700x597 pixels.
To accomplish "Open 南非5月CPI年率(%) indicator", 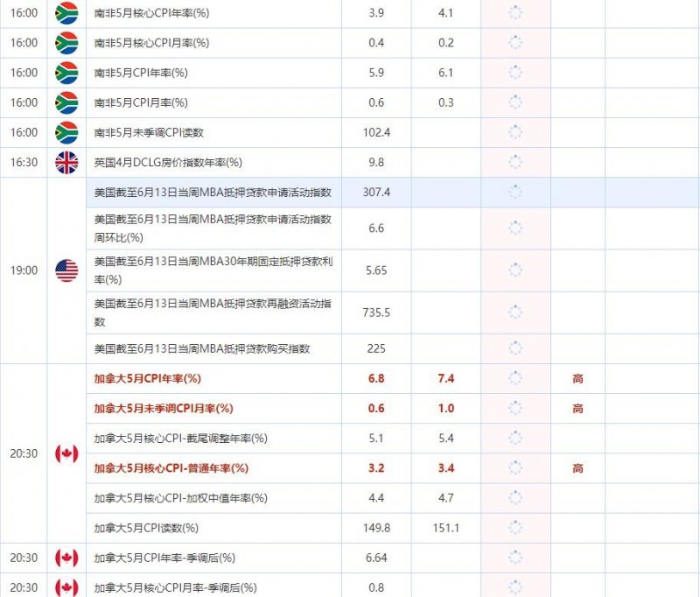I will click(x=141, y=73).
